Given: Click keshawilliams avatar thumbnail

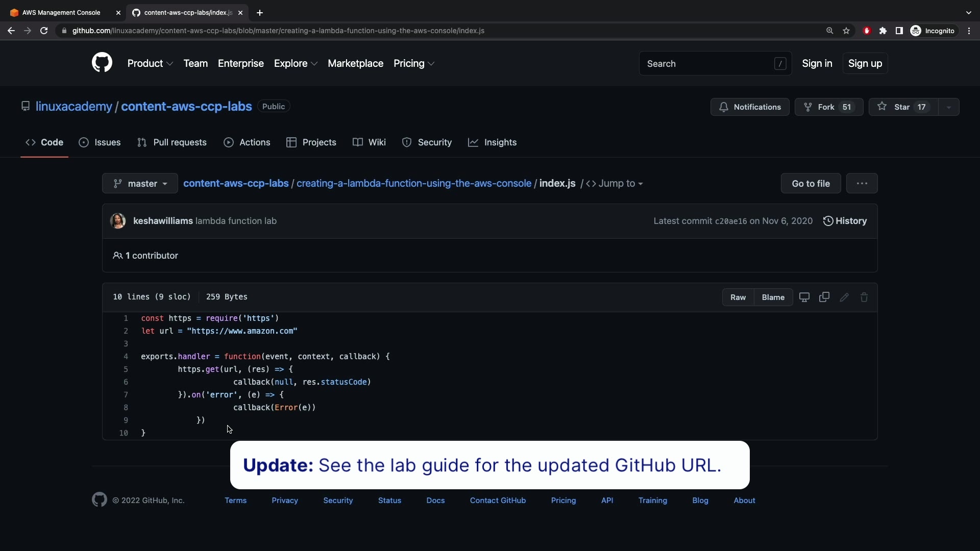Looking at the screenshot, I should 118,221.
